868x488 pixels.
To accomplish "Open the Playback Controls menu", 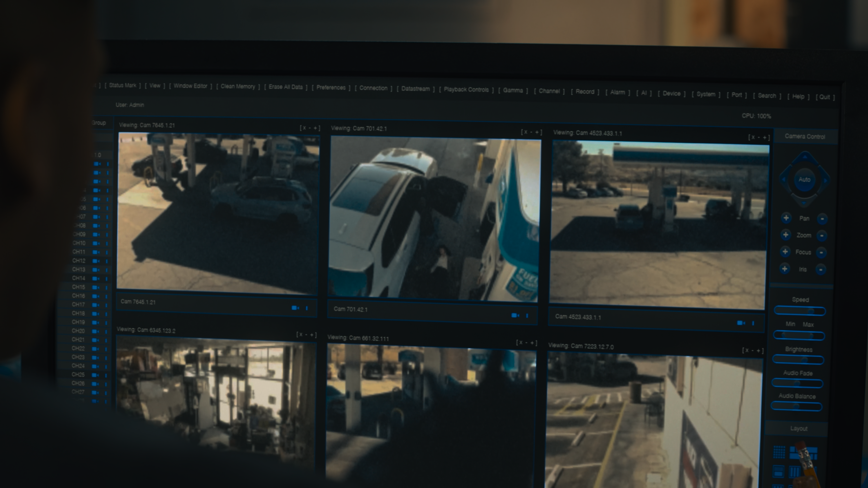I will click(466, 90).
